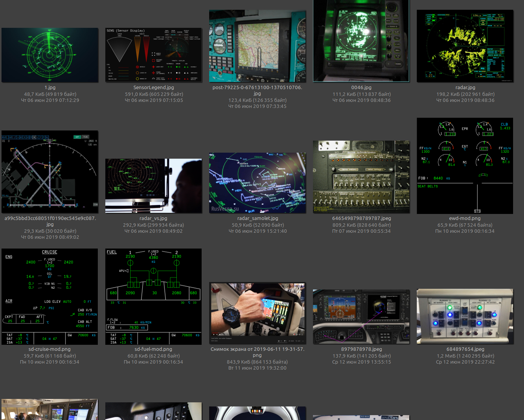Open the ewd-mod.png engine display thumbnail

pyautogui.click(x=465, y=166)
